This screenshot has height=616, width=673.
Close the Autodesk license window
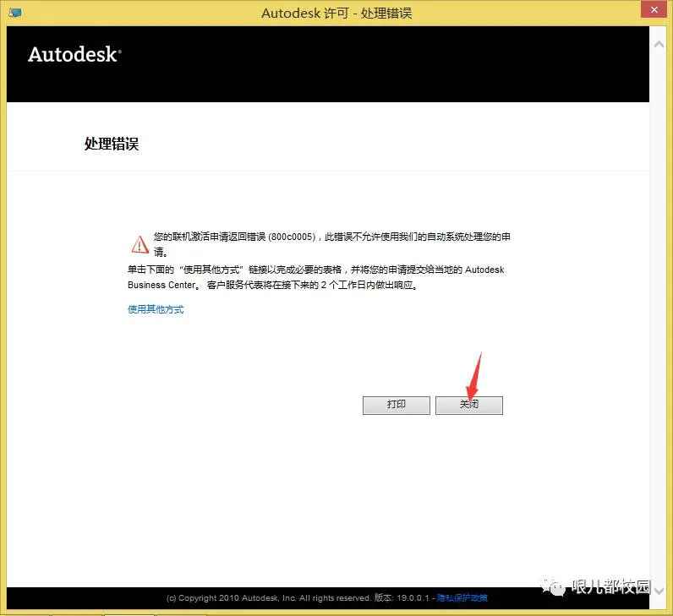654,9
